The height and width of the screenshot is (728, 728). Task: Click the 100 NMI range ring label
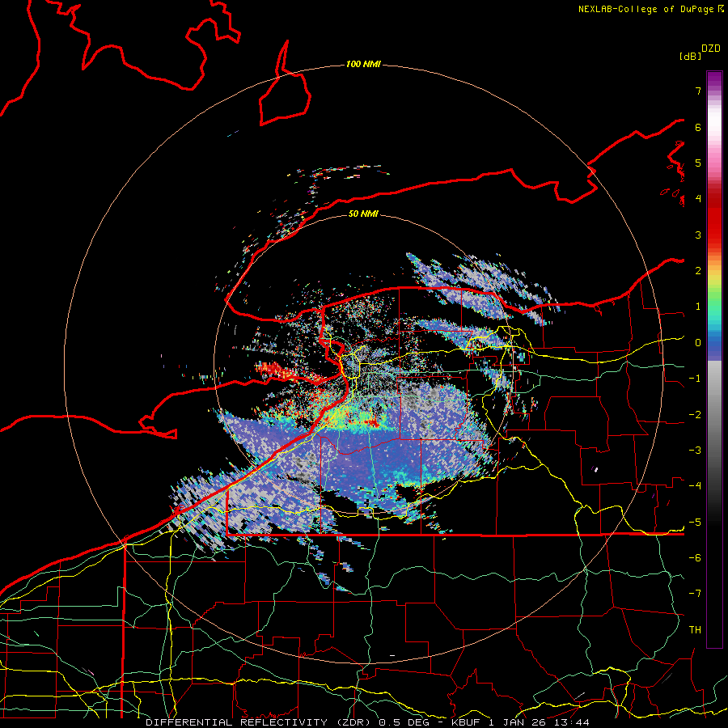tap(363, 64)
